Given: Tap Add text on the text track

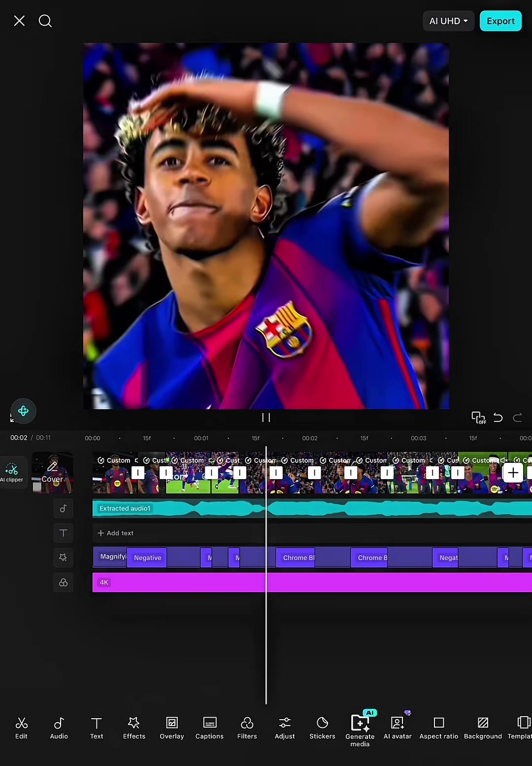Looking at the screenshot, I should point(115,533).
